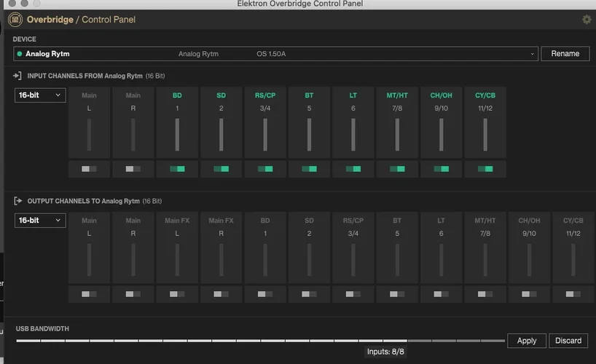Click the output channels arrow icon
Viewport: 596px width, 364px height.
tap(17, 201)
